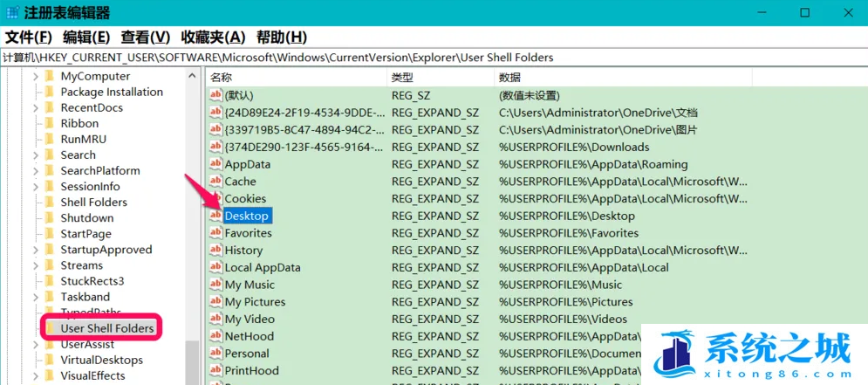The height and width of the screenshot is (385, 868).
Task: Select the StuckRects3 key folder icon
Action: pos(50,281)
